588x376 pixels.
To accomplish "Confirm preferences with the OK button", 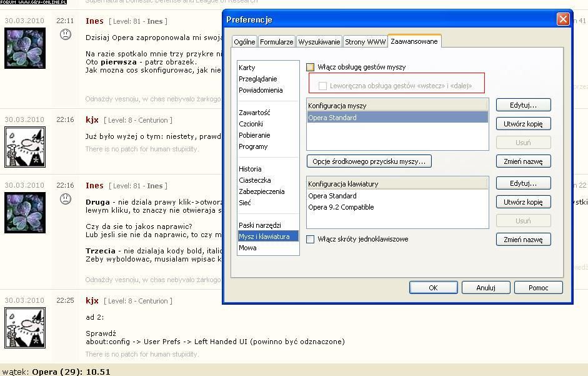I will coord(433,288).
